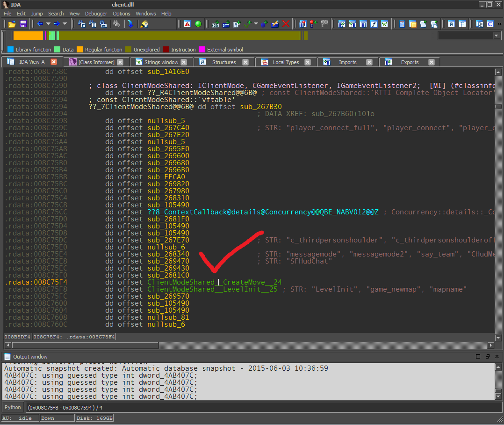Switch to the Class Informer tab
This screenshot has height=425, width=504.
click(x=96, y=62)
